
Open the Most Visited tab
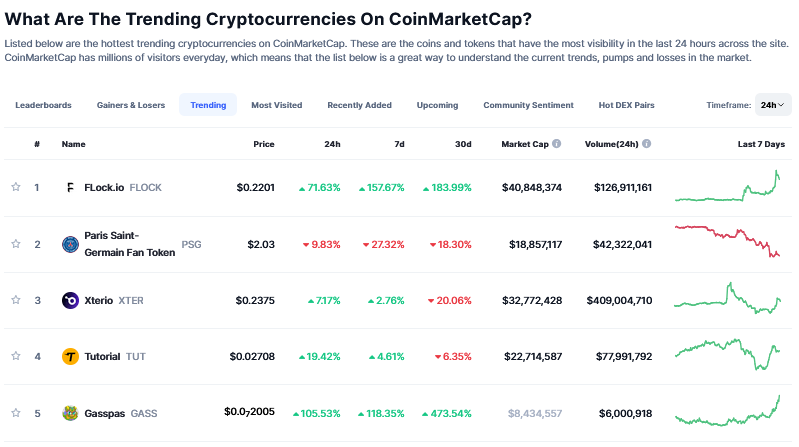point(277,105)
